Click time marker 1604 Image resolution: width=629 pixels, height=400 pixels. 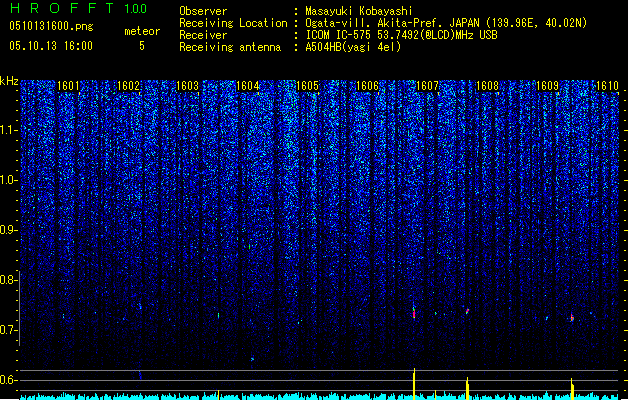(x=248, y=86)
